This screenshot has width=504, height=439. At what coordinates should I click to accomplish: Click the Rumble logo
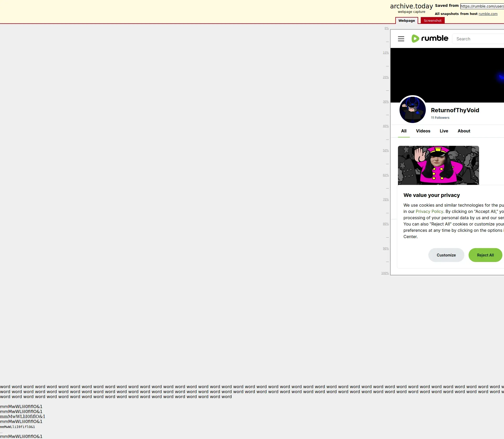click(430, 39)
